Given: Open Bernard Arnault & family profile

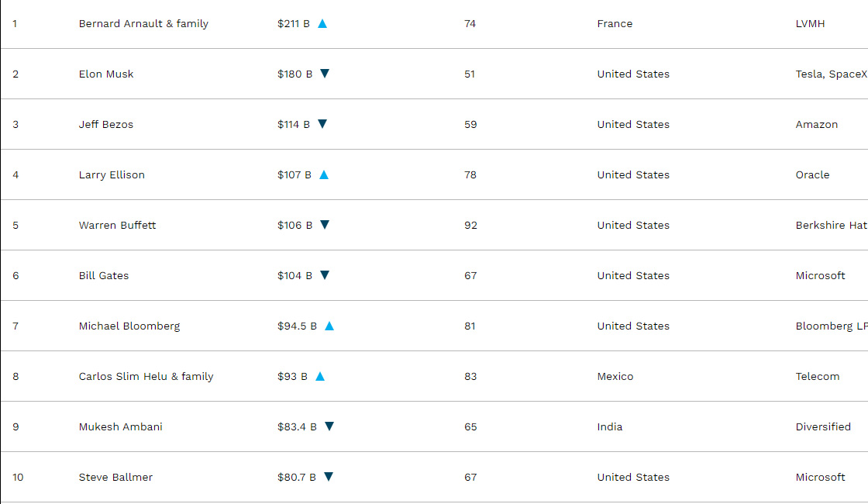Looking at the screenshot, I should point(143,24).
